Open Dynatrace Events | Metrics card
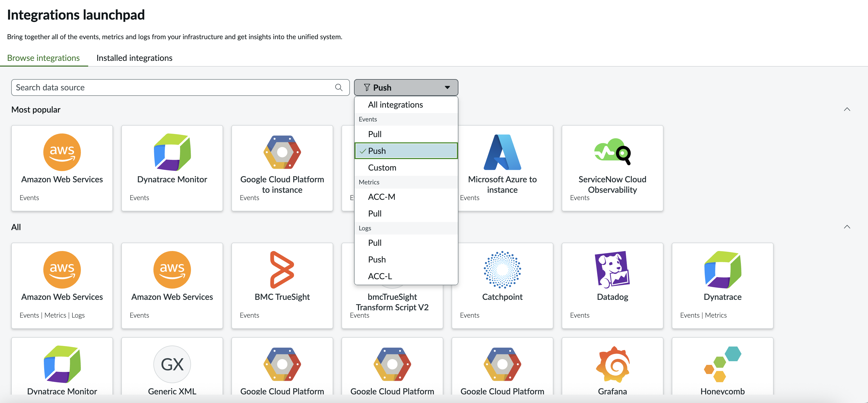 722,286
